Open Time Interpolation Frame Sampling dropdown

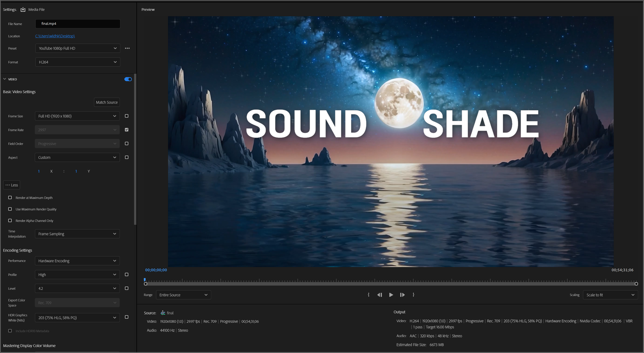click(x=77, y=234)
